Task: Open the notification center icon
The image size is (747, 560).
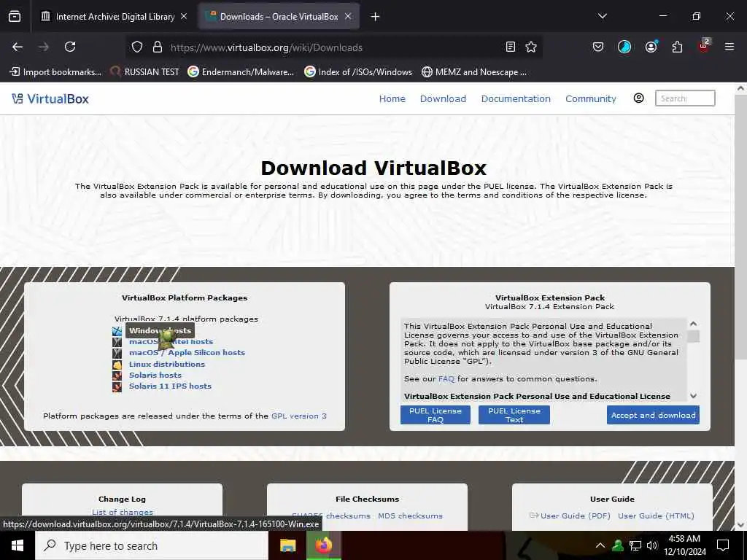Action: [723, 545]
